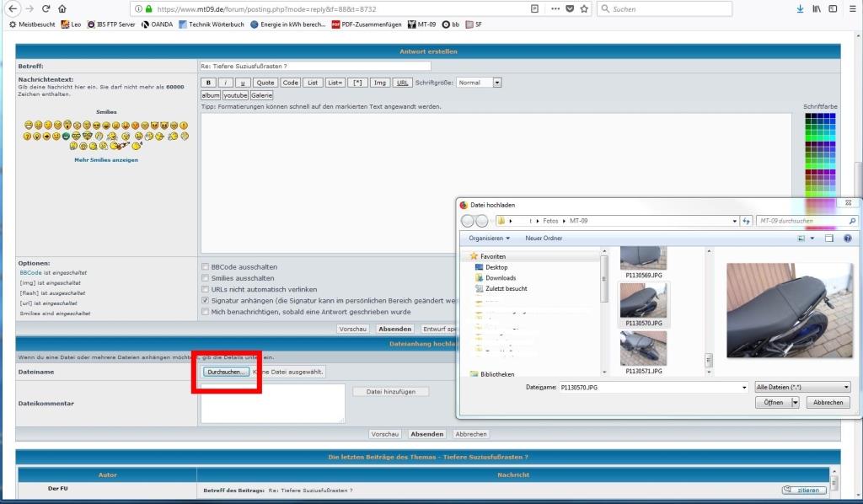Uncheck the 'Signatur anhängen' checkbox
The image size is (863, 504).
(205, 300)
